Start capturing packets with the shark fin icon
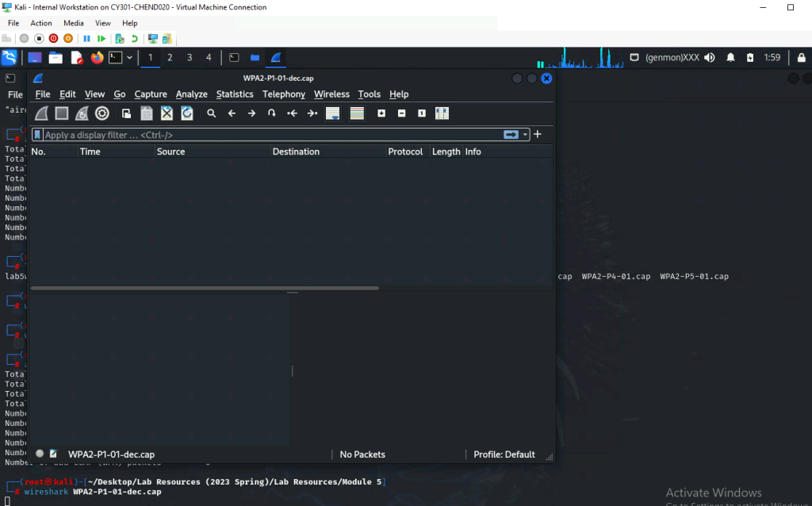Image resolution: width=812 pixels, height=506 pixels. click(x=41, y=113)
